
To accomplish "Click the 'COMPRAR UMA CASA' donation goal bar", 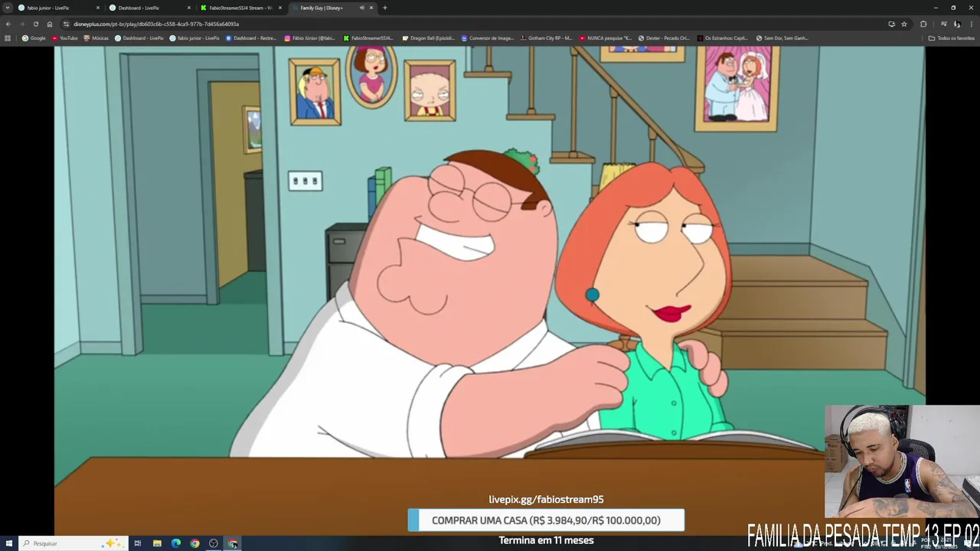I will coord(546,520).
